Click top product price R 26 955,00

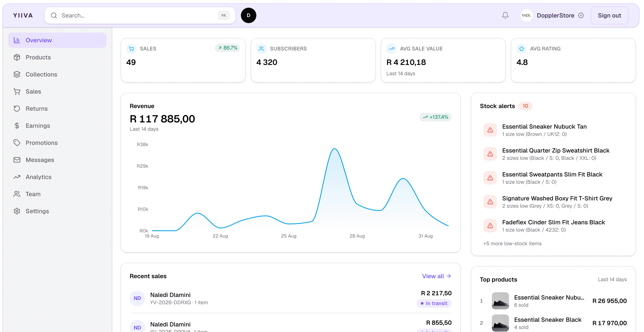tap(610, 301)
